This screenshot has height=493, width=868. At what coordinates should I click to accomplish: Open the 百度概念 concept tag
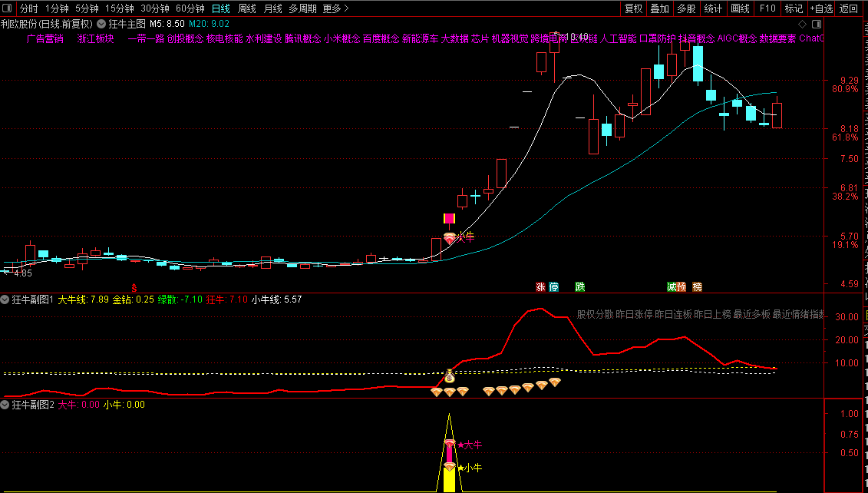(x=381, y=38)
